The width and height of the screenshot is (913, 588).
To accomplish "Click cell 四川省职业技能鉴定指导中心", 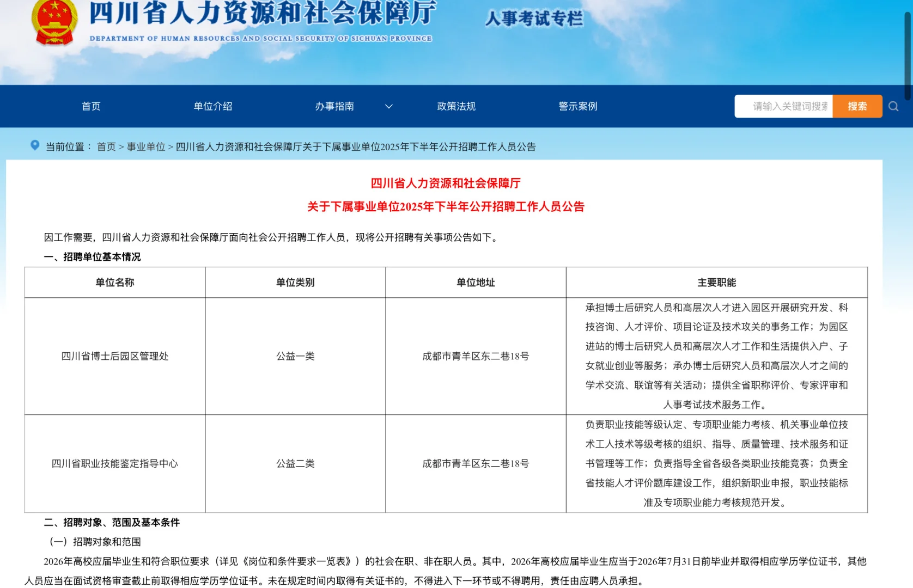I will click(x=115, y=464).
